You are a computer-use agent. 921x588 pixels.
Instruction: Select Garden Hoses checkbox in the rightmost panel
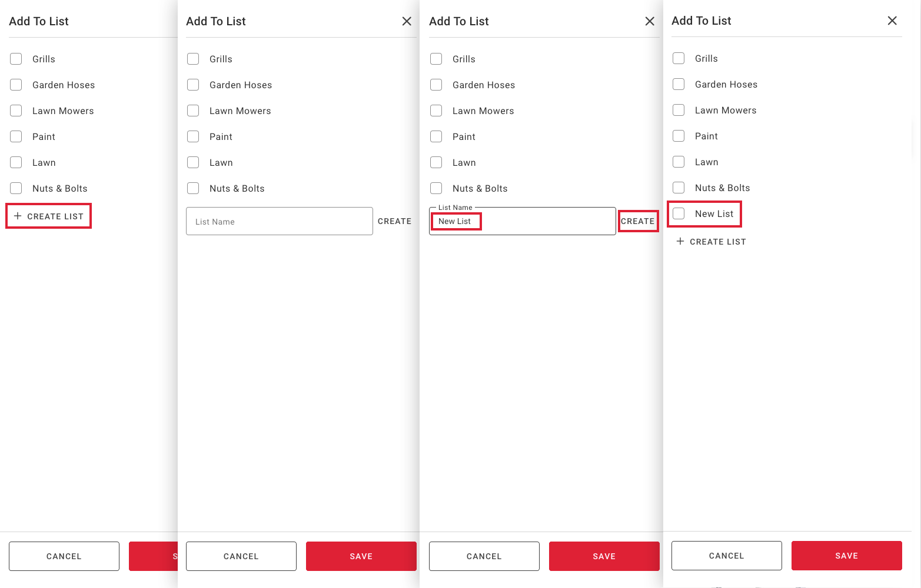[679, 85]
